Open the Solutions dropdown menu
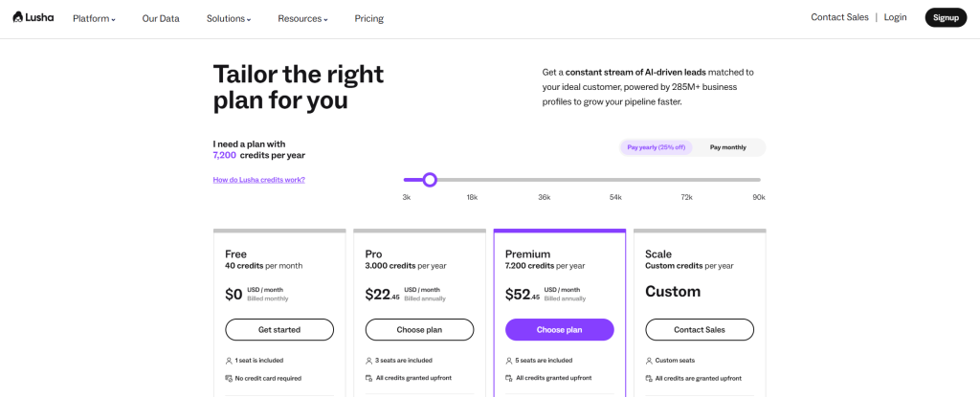The width and height of the screenshot is (980, 397). point(229,18)
